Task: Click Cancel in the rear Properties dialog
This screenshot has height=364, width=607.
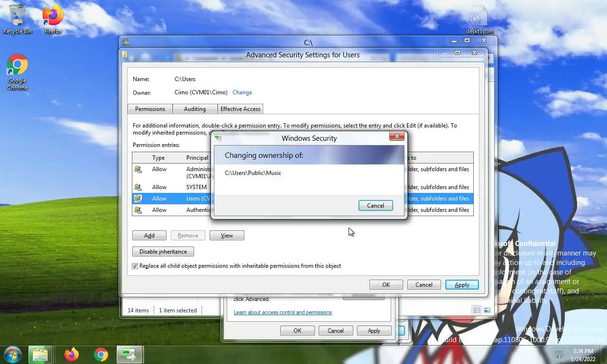Action: pos(335,331)
